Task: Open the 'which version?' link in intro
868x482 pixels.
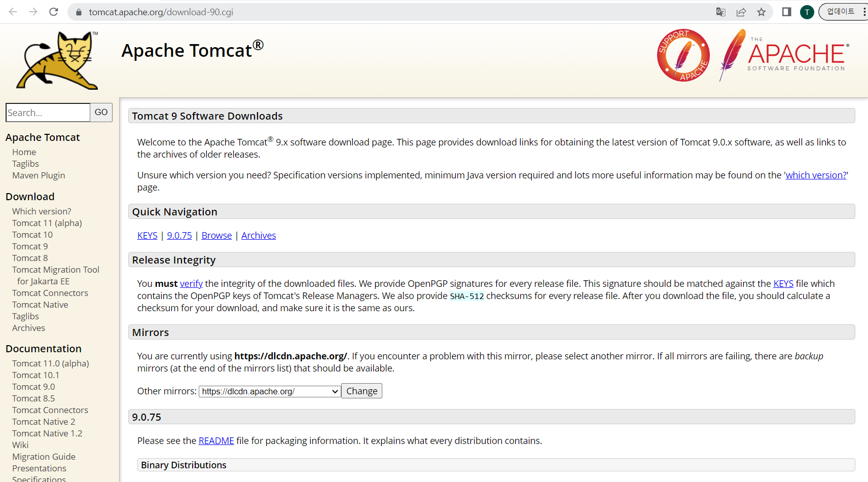Action: (816, 175)
